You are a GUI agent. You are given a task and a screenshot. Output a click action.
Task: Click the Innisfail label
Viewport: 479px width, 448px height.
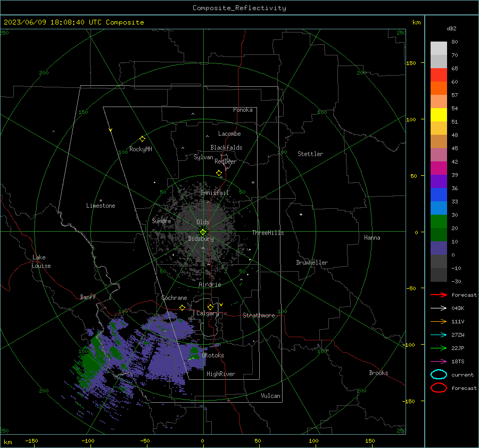tap(214, 193)
